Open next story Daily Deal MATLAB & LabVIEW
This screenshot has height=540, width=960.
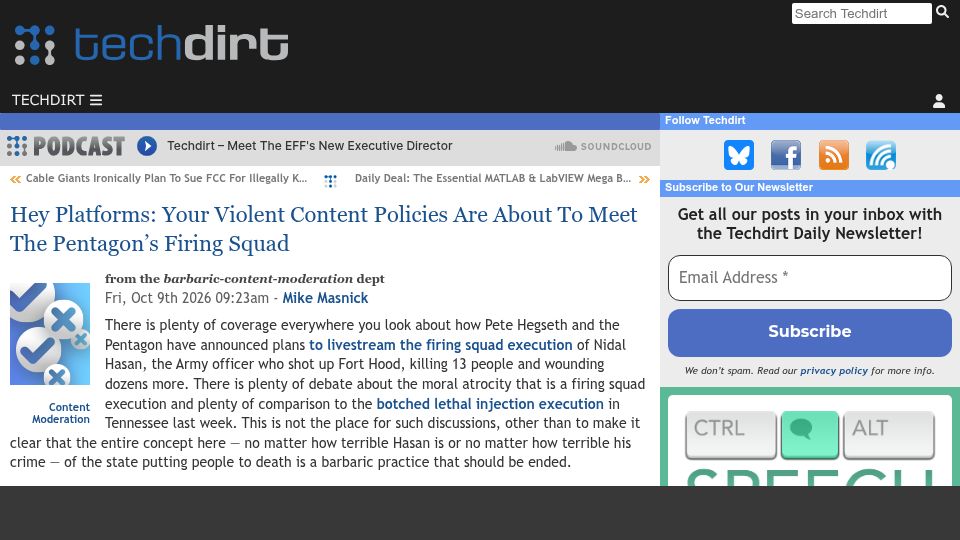point(493,178)
